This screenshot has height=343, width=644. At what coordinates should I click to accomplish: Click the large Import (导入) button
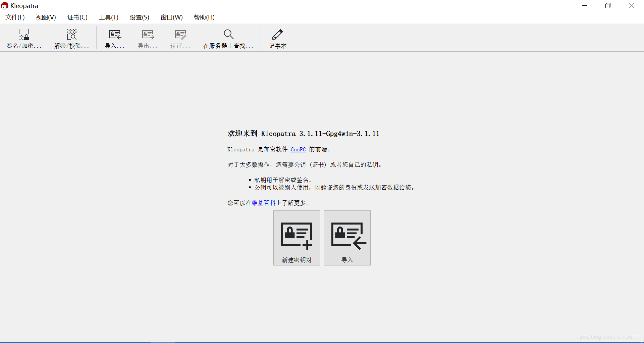(347, 238)
